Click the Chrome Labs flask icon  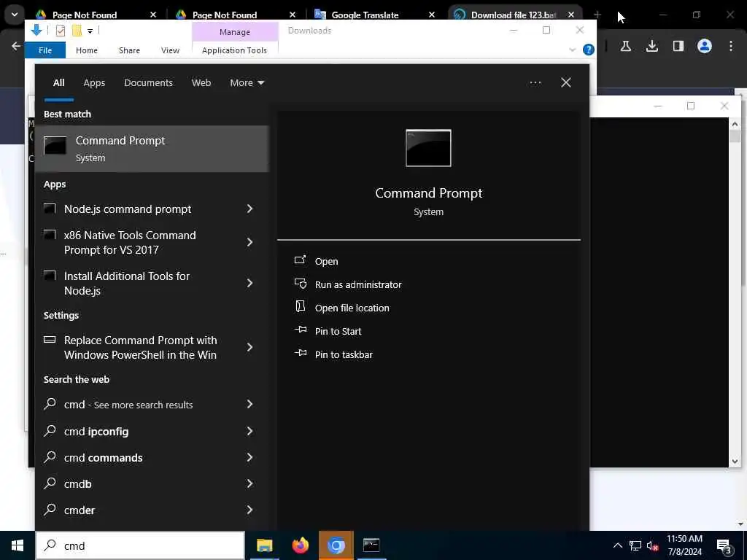(626, 46)
